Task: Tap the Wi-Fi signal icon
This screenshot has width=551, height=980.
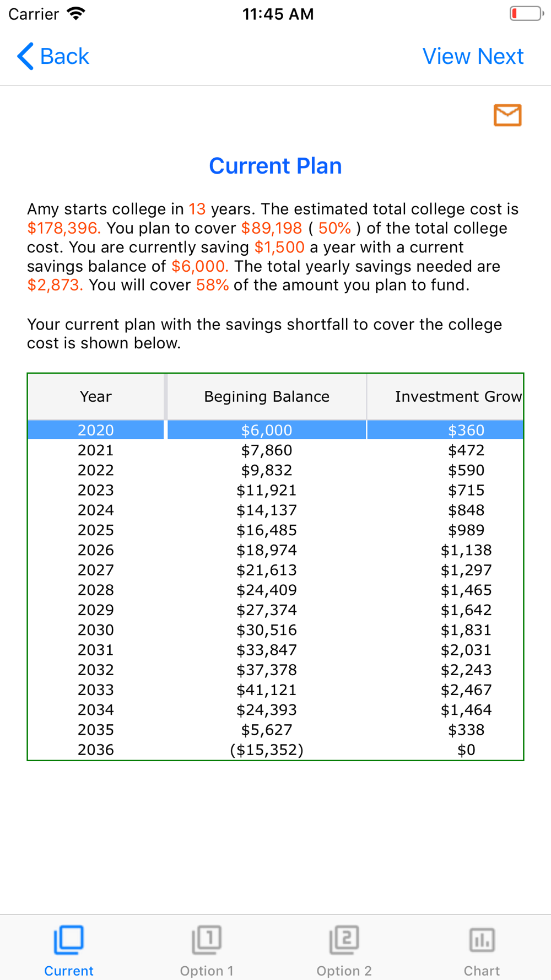Action: (x=76, y=13)
